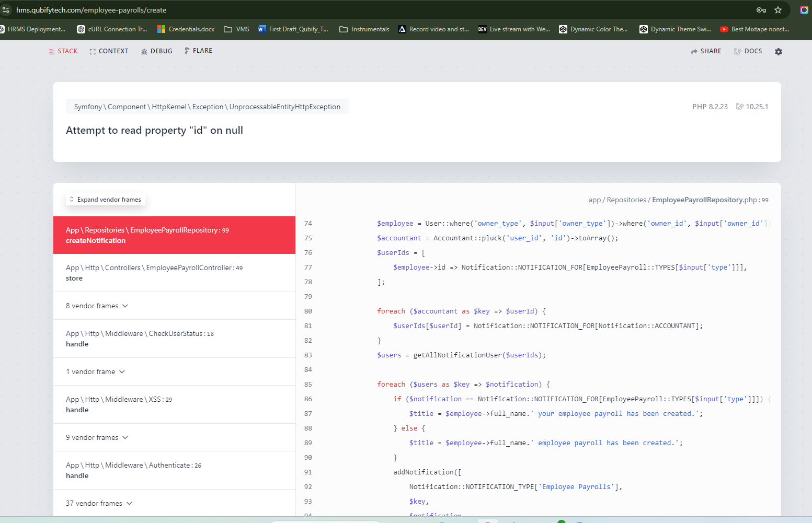The width and height of the screenshot is (812, 523).
Task: Click the CONTEXT brackets icon
Action: pos(93,51)
